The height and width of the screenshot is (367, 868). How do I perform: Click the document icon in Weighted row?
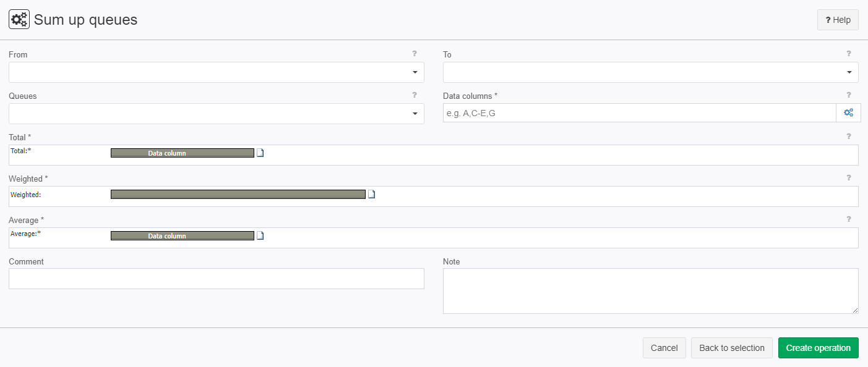click(371, 194)
